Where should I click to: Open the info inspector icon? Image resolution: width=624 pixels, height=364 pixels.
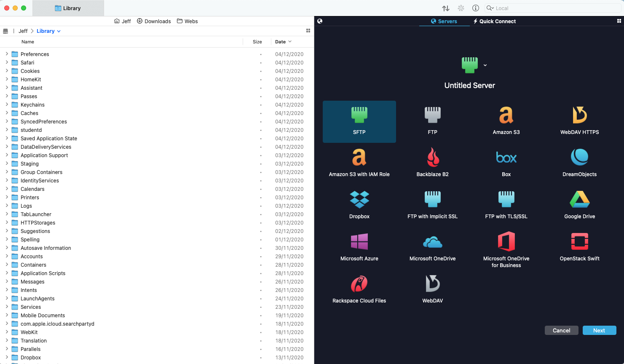pos(476,8)
